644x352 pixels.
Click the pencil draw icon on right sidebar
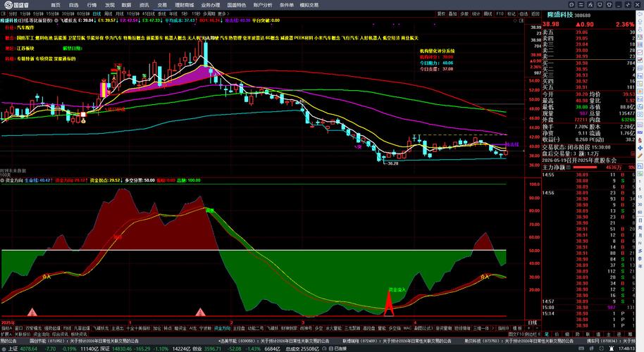coord(640,156)
